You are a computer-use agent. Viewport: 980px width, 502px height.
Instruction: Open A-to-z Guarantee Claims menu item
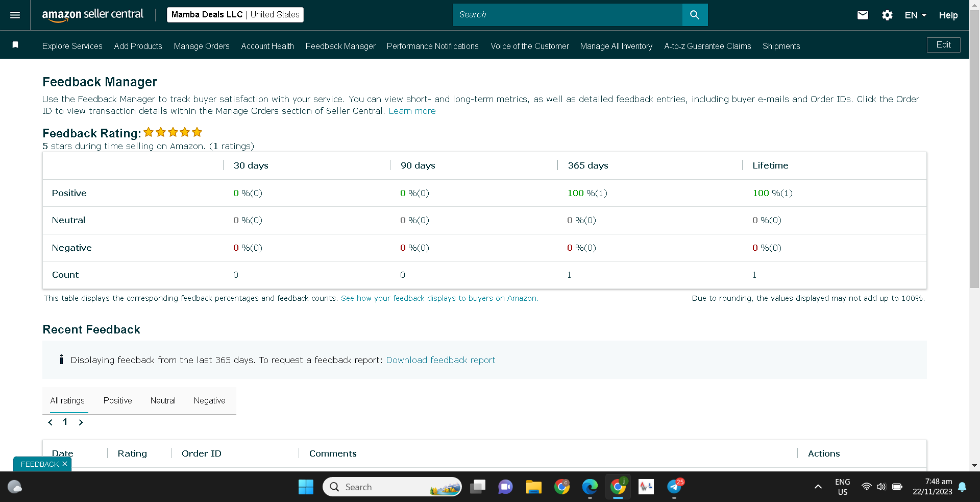(x=707, y=46)
